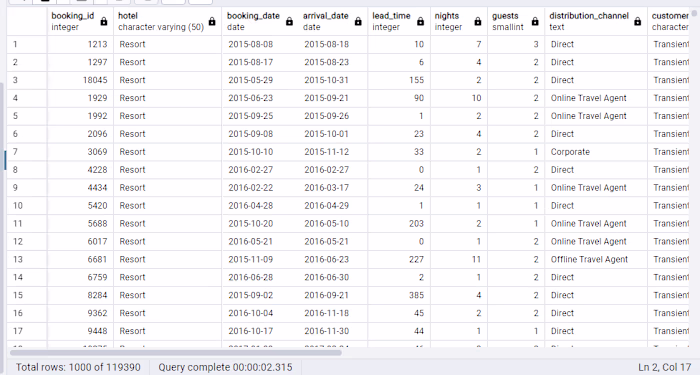Click the lock icon in guests column header
Viewport: 700px width, 375px height.
click(535, 21)
